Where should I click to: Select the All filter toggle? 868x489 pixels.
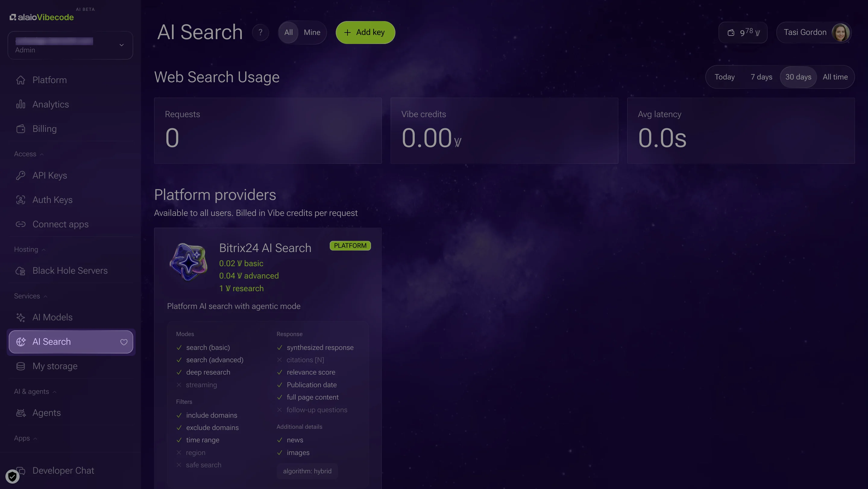click(288, 32)
